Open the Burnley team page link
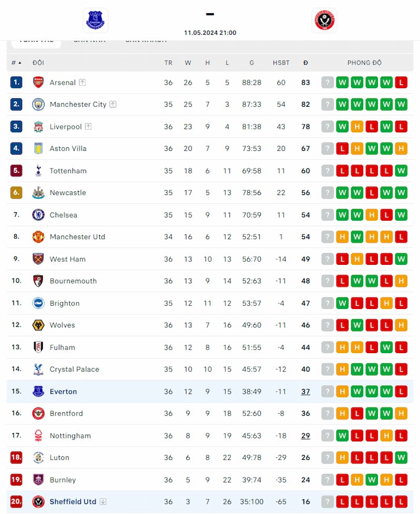420x514 pixels. tap(62, 480)
